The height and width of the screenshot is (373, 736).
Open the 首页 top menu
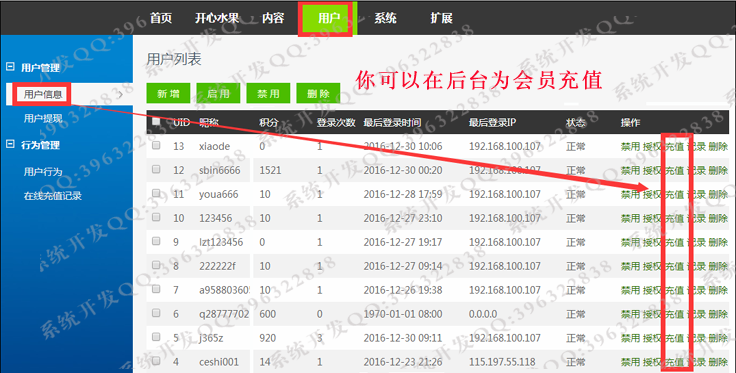161,18
